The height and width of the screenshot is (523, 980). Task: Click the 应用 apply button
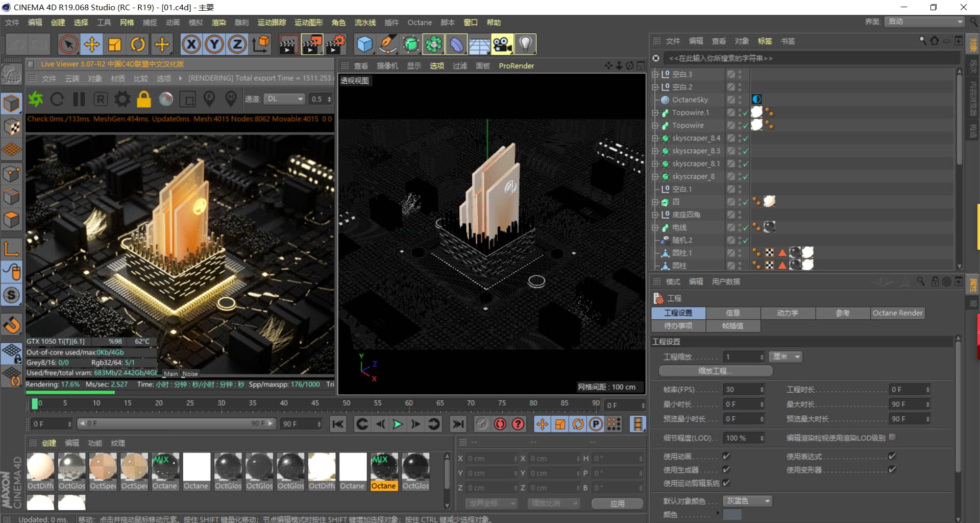[617, 504]
